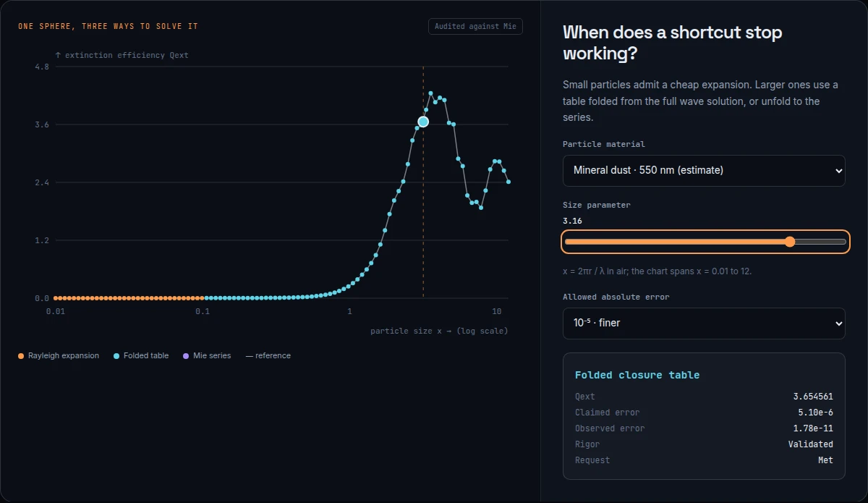Click the "When does a shortcut stop working?" heading
Viewport: 868px width, 503px height.
coord(673,43)
